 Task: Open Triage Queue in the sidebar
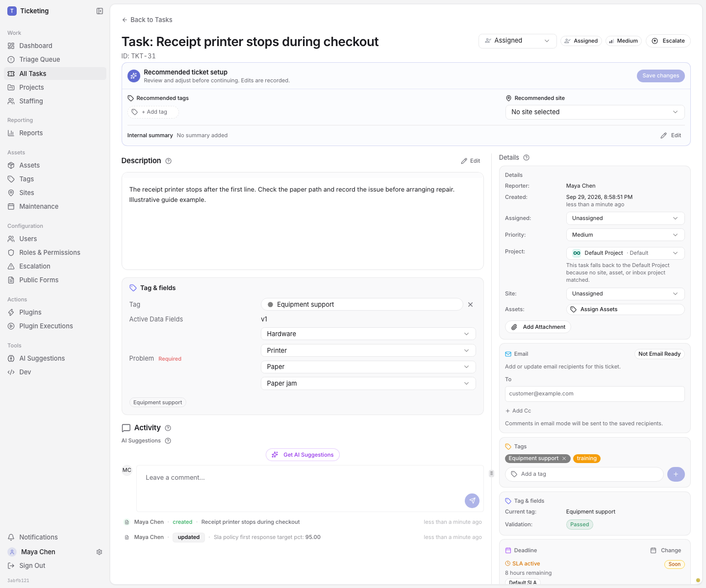pos(55,59)
